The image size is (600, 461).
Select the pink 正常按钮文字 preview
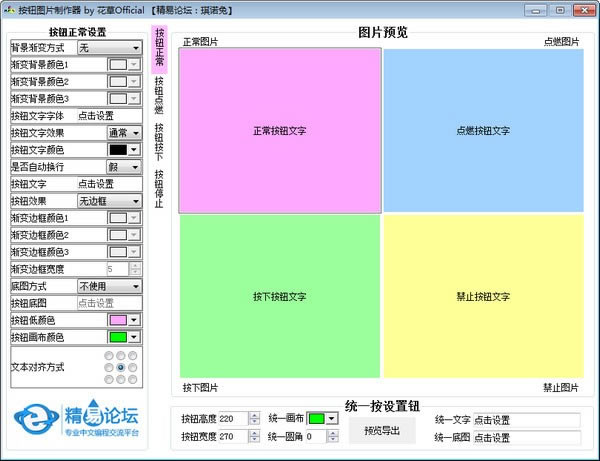pyautogui.click(x=280, y=130)
